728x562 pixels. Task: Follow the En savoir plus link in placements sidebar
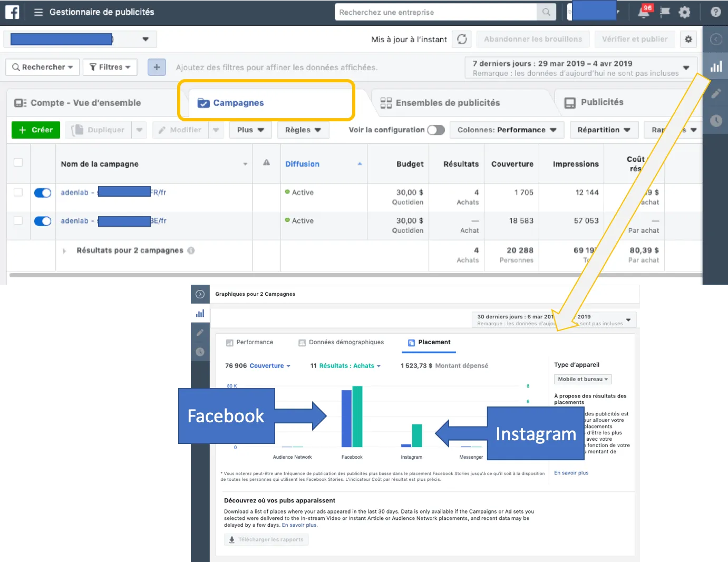pyautogui.click(x=571, y=473)
